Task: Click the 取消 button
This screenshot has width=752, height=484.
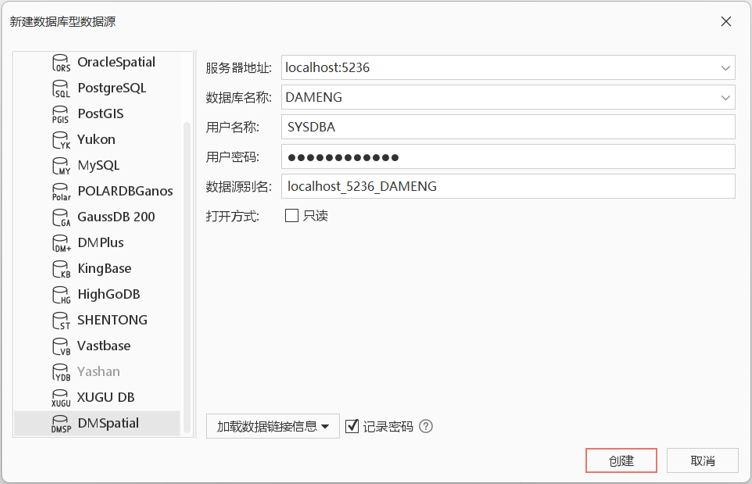Action: point(703,460)
